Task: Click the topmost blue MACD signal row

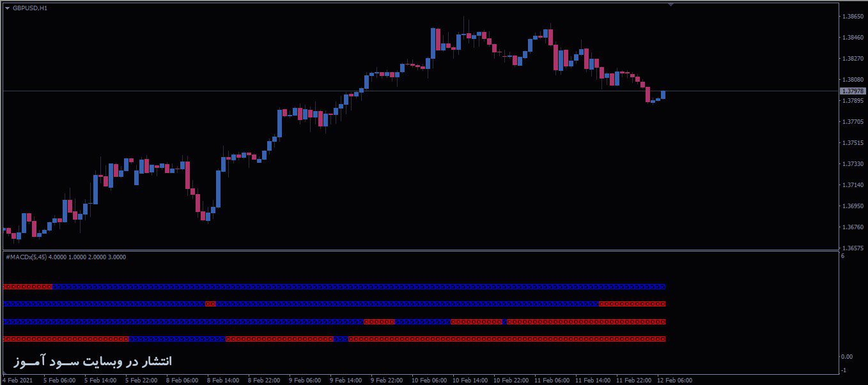Action: (320, 286)
